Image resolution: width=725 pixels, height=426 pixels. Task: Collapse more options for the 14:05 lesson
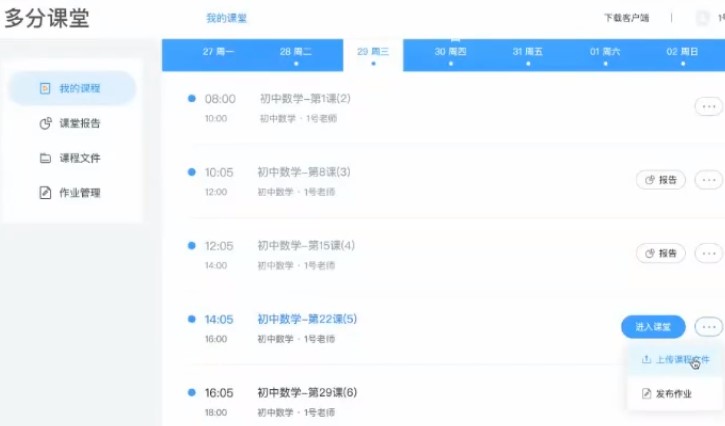point(709,326)
